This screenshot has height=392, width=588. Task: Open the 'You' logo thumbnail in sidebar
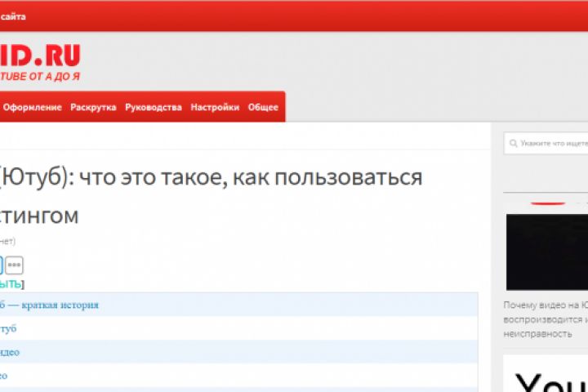point(546,373)
